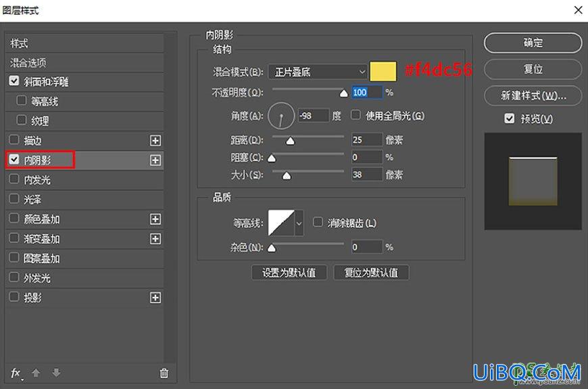Click the 距离 slider handle
Screen dimensions: 588x389
[290, 141]
